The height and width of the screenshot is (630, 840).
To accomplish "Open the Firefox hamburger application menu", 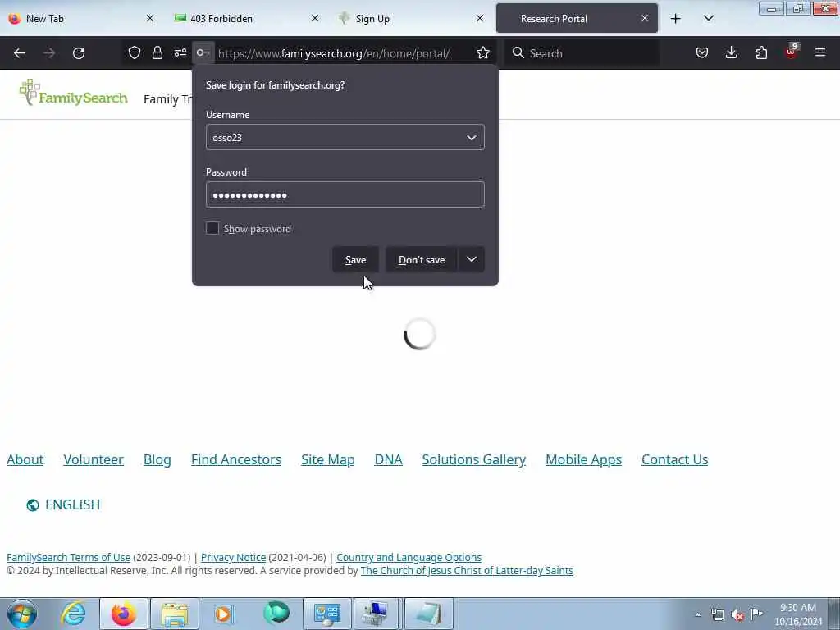I will [820, 53].
